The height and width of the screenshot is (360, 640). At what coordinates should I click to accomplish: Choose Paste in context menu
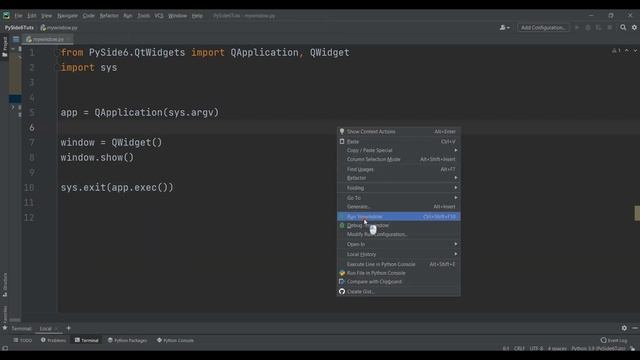399,141
